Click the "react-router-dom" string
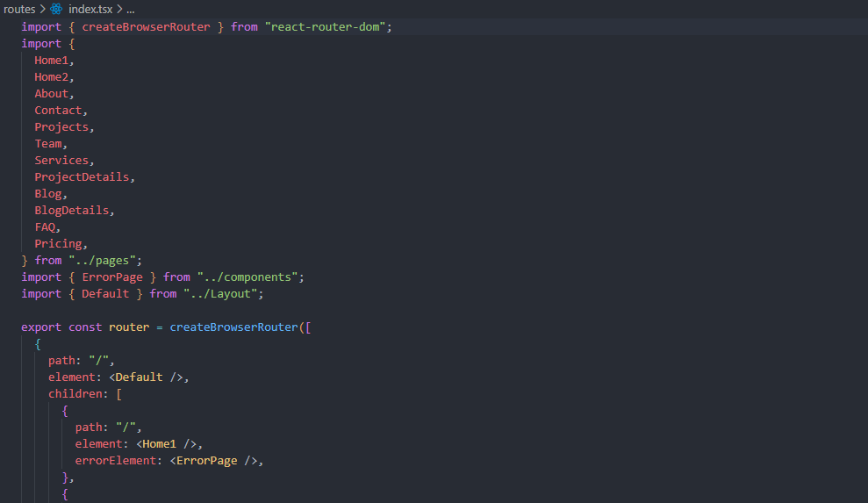This screenshot has width=868, height=503. (x=325, y=26)
